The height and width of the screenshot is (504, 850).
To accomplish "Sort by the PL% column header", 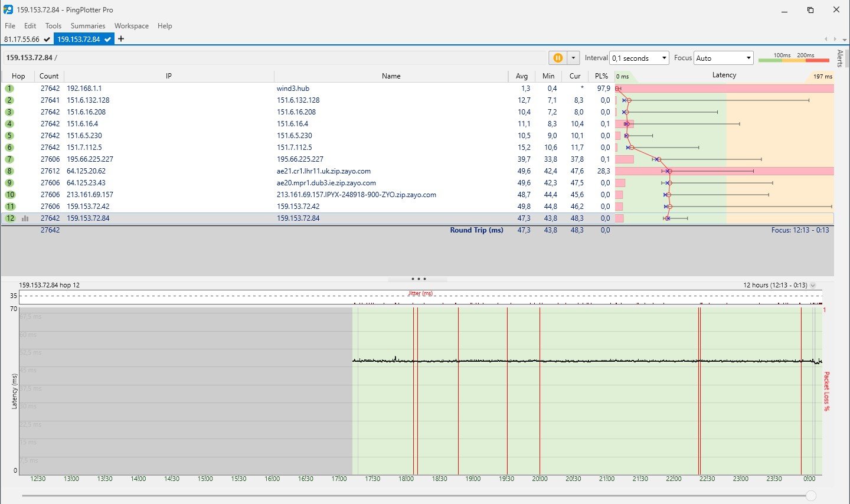I will pos(601,76).
